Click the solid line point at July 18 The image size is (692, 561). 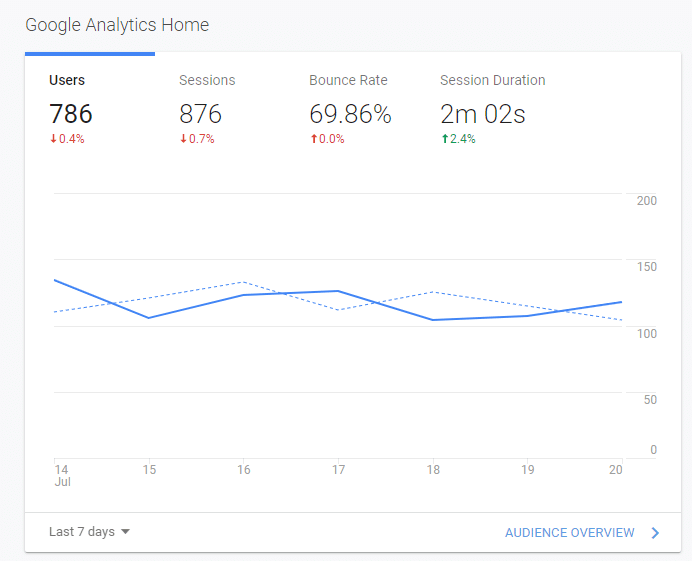(433, 320)
